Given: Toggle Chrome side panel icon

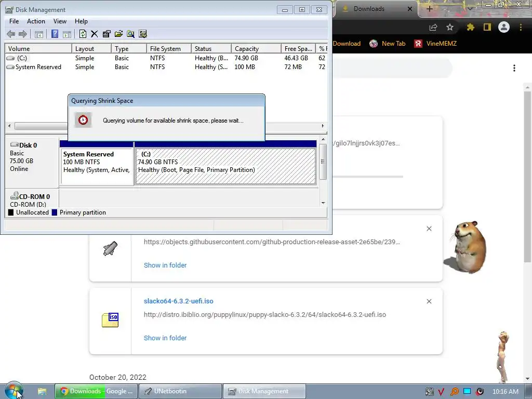Looking at the screenshot, I should click(487, 27).
